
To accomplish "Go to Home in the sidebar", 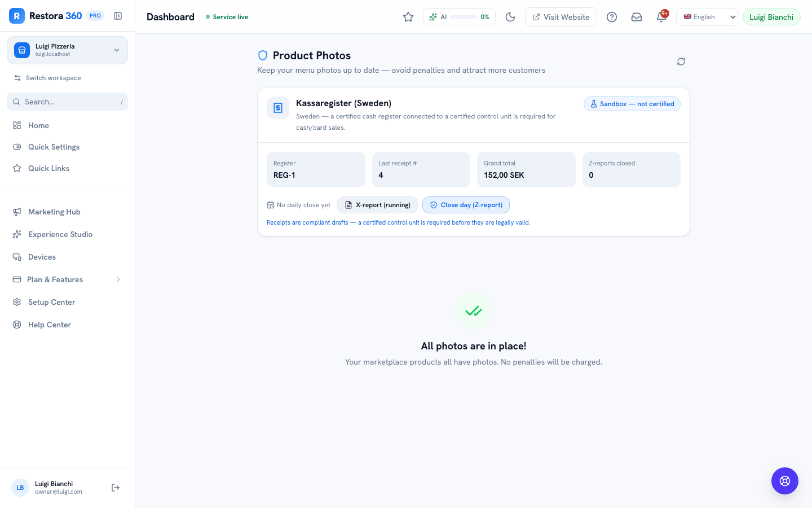I will (67, 125).
